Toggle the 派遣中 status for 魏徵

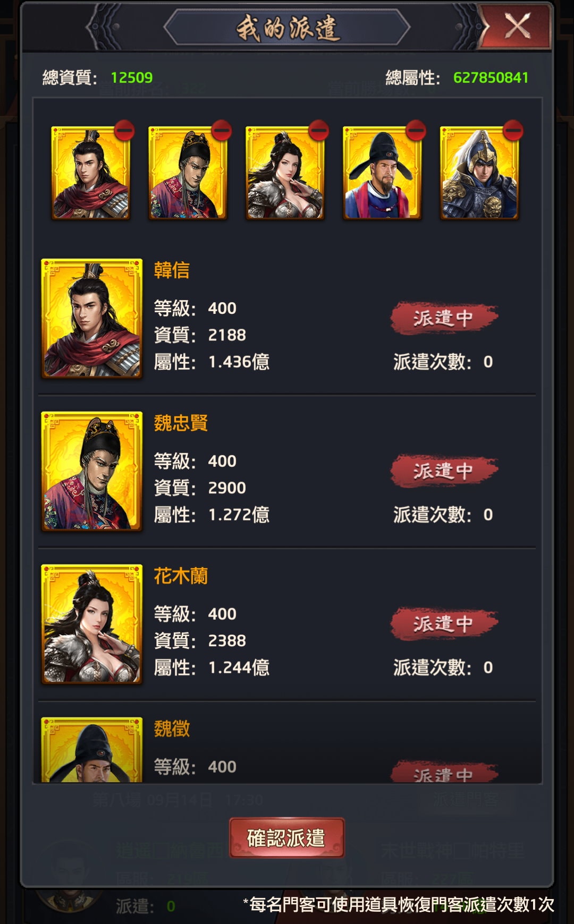pyautogui.click(x=444, y=773)
